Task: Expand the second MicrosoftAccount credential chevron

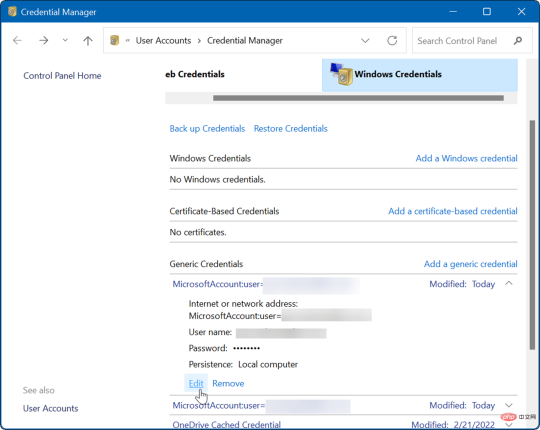Action: (509, 405)
